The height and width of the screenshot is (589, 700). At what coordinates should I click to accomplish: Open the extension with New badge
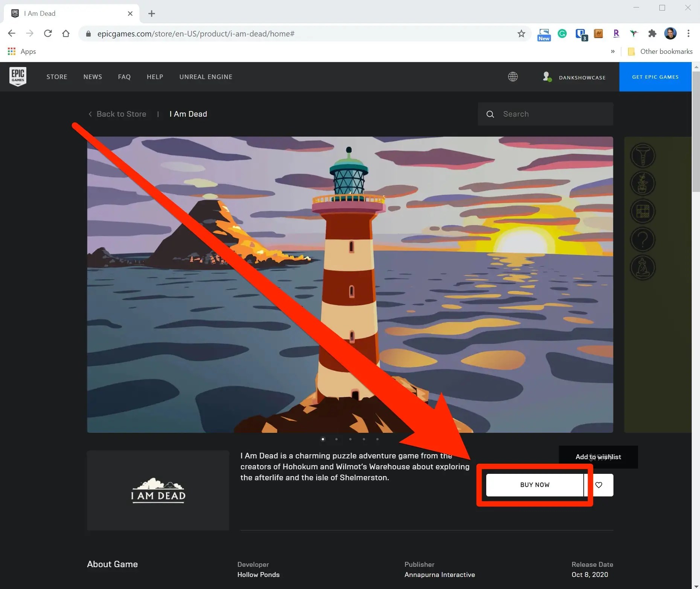pyautogui.click(x=544, y=34)
